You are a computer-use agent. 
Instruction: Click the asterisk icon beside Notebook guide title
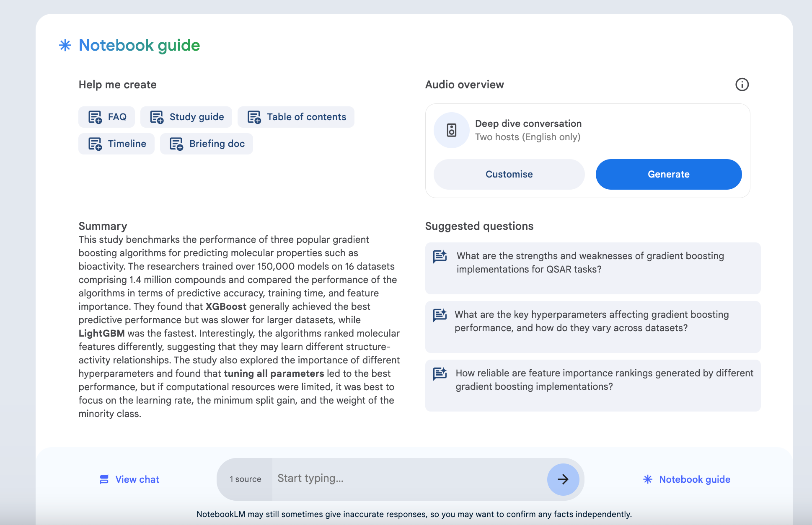coord(65,45)
